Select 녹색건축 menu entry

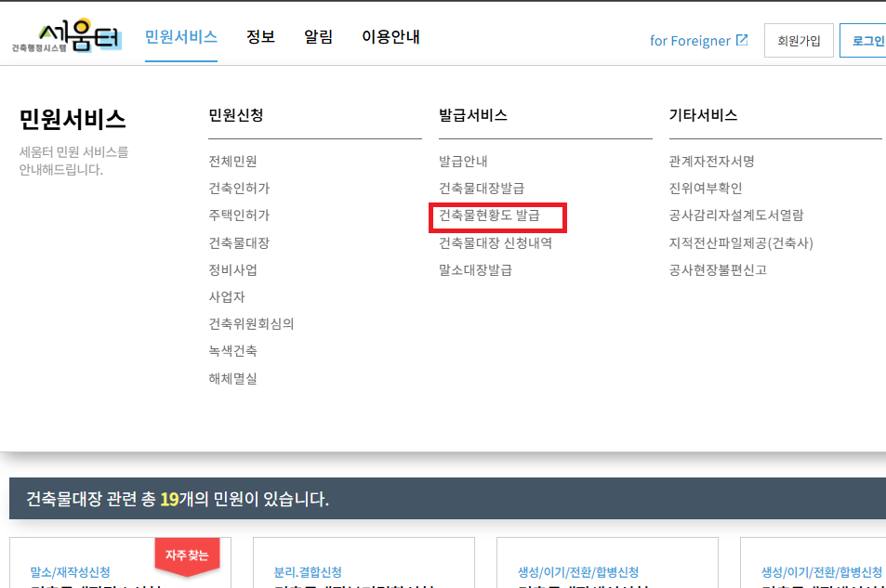(232, 351)
